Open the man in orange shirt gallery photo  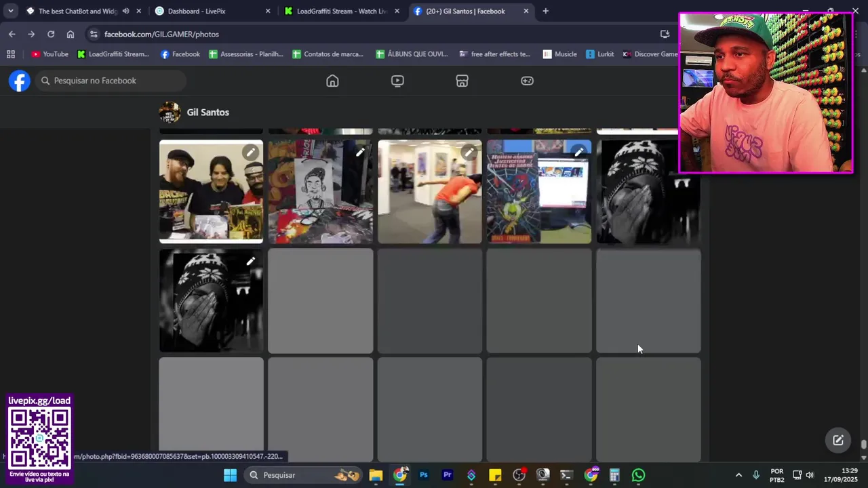(429, 192)
